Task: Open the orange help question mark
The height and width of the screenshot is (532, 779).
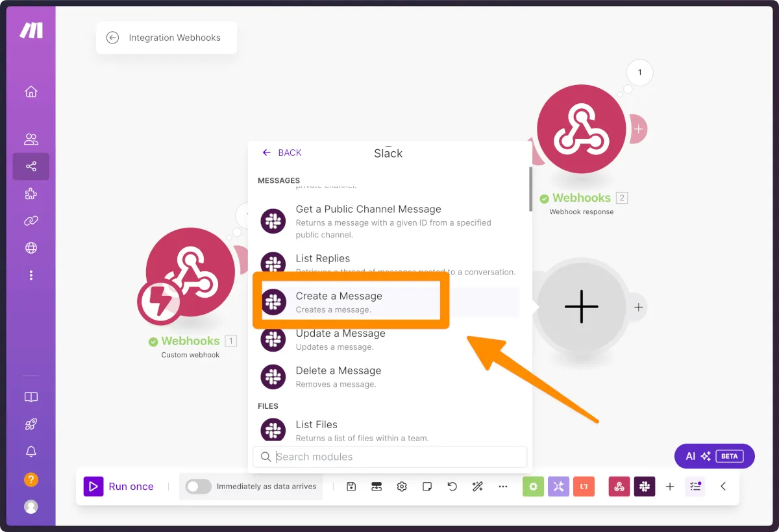Action: coord(31,479)
